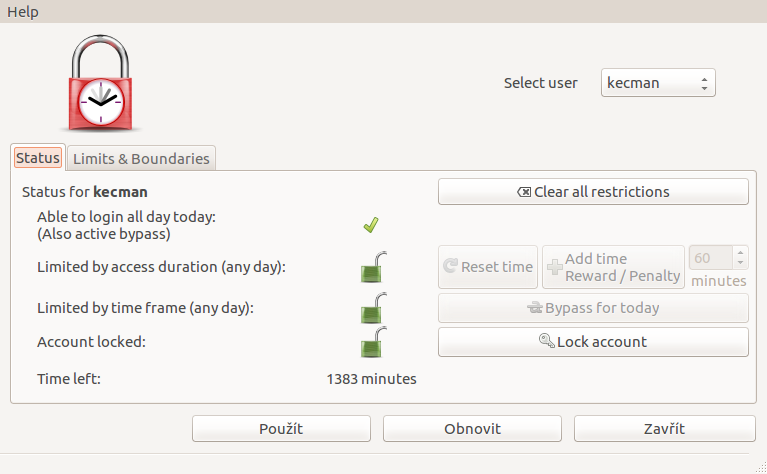Open the Help menu
Screen dimensions: 767x474
pyautogui.click(x=23, y=11)
